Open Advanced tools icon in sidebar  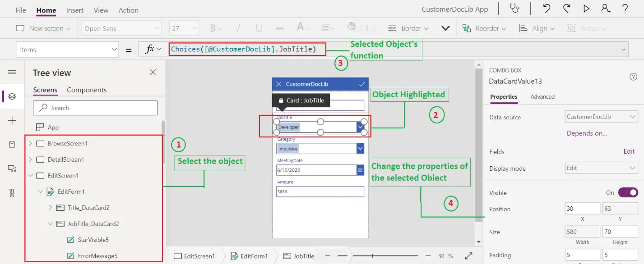tap(12, 193)
